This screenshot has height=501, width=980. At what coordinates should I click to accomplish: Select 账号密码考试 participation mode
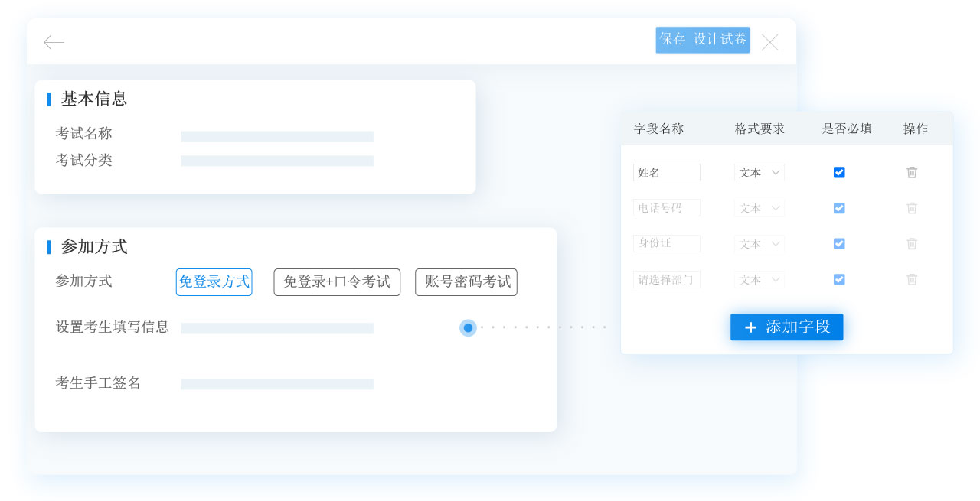coord(466,282)
